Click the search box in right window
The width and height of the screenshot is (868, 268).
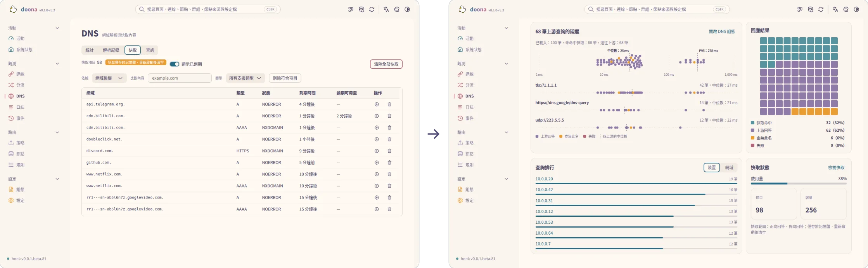click(657, 9)
